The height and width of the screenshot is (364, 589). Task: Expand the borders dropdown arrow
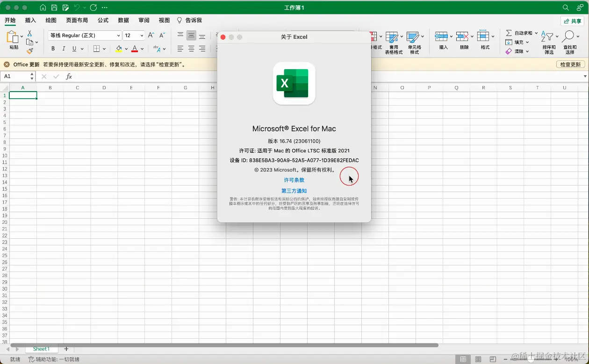pyautogui.click(x=104, y=49)
